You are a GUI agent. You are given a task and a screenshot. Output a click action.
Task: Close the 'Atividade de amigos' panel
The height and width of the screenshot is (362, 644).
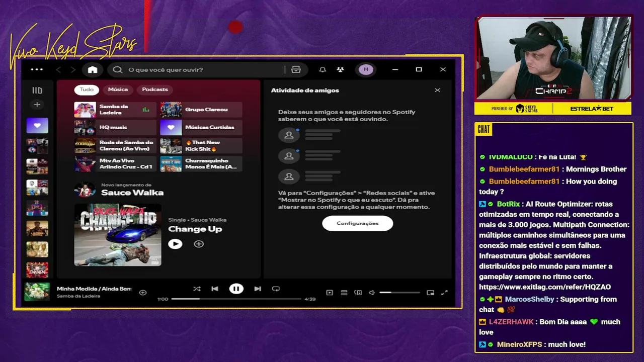click(x=437, y=90)
